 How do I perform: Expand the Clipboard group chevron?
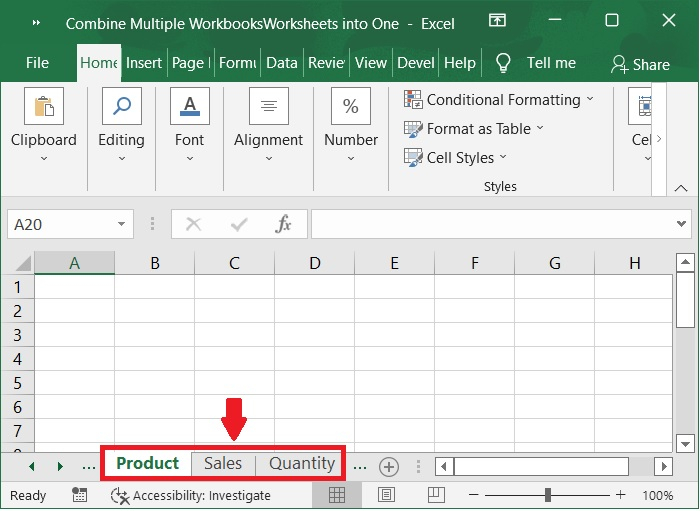[x=44, y=158]
